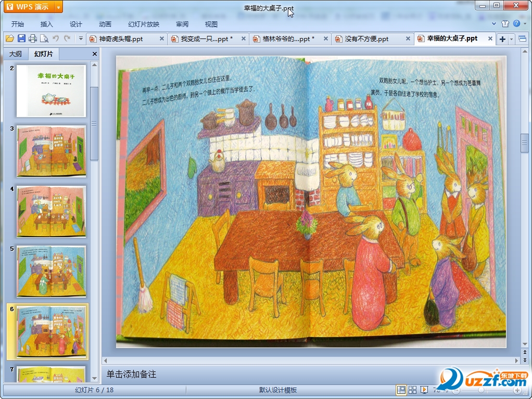
Task: Click the window arrangement icon beside tabs
Action: (523, 39)
